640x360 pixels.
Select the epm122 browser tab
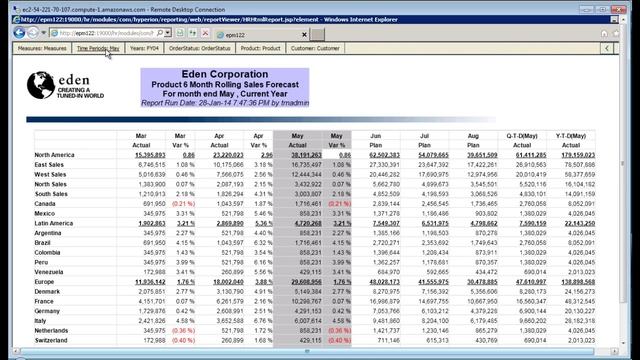261,35
